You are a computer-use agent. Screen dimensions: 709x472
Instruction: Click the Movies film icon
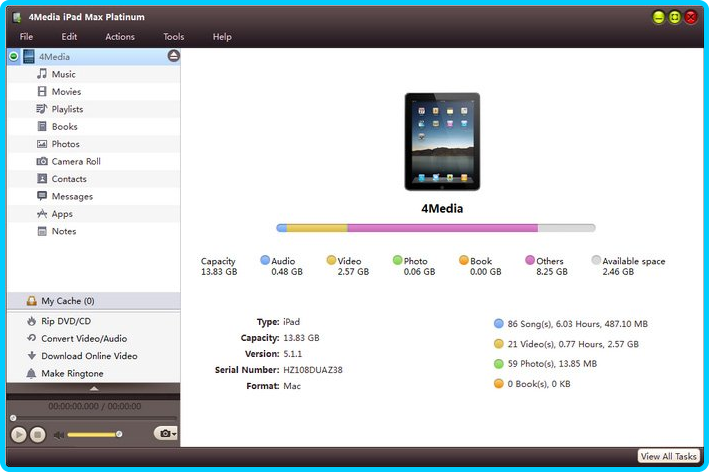[42, 91]
